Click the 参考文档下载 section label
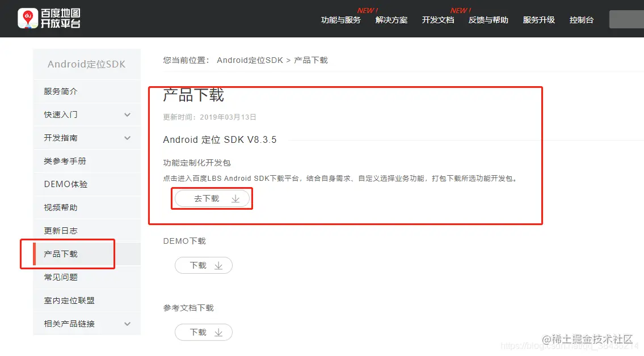 (x=188, y=308)
